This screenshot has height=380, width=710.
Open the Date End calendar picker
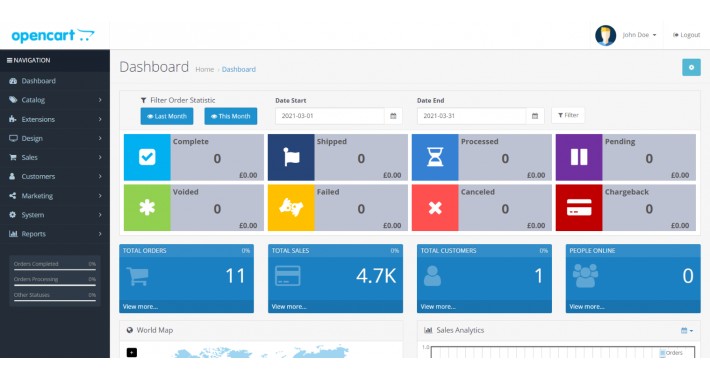coord(535,116)
